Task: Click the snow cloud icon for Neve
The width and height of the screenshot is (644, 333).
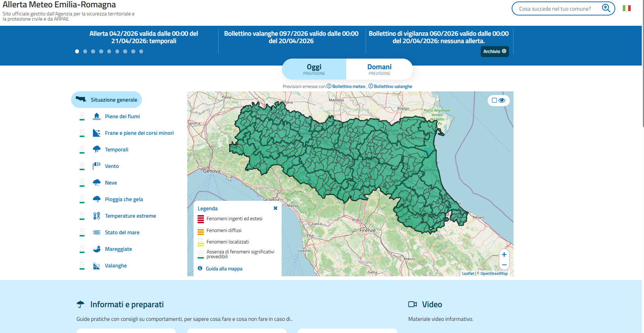Action: 97,182
